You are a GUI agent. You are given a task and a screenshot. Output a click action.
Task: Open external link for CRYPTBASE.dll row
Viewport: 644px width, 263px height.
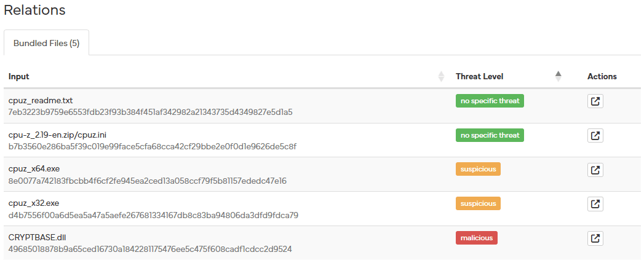(x=595, y=238)
